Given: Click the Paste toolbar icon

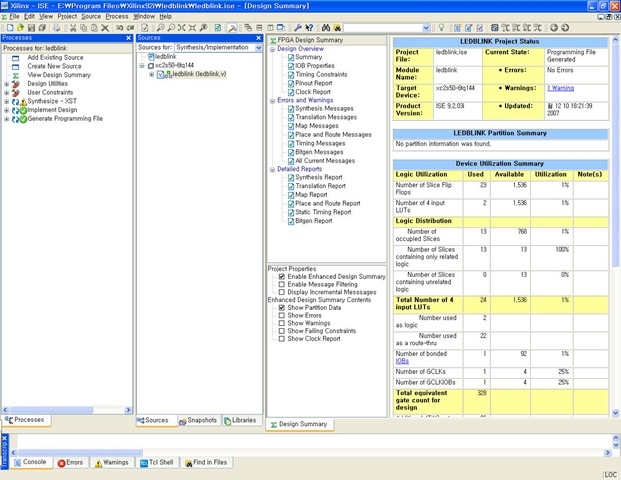Looking at the screenshot, I should click(x=94, y=27).
